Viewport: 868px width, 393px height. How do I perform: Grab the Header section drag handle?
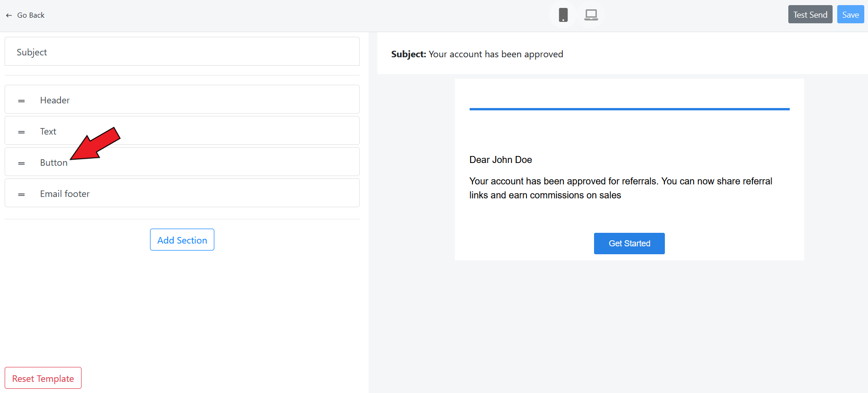[21, 101]
